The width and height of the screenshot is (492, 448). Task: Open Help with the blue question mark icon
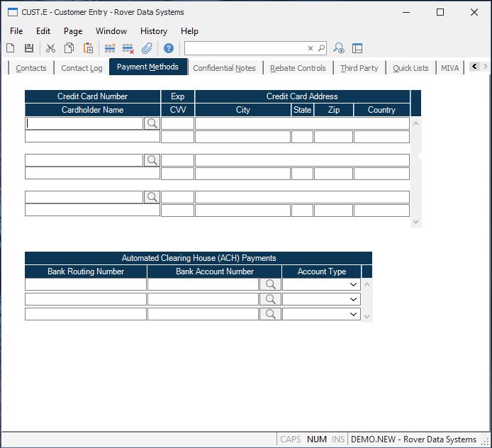click(x=169, y=48)
